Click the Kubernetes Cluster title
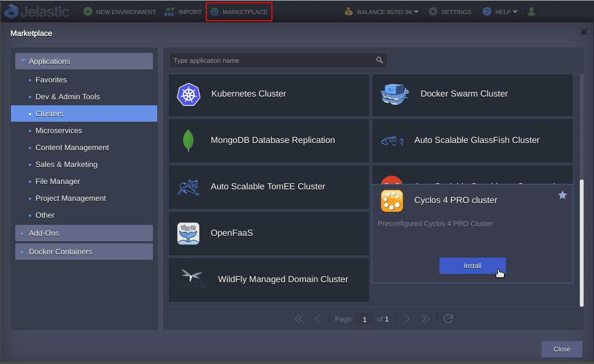 click(x=248, y=93)
